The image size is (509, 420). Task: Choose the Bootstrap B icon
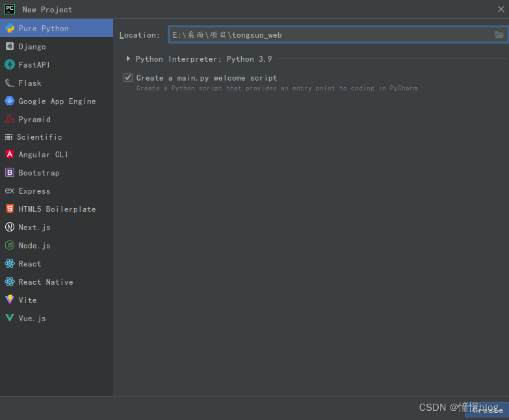coord(10,172)
